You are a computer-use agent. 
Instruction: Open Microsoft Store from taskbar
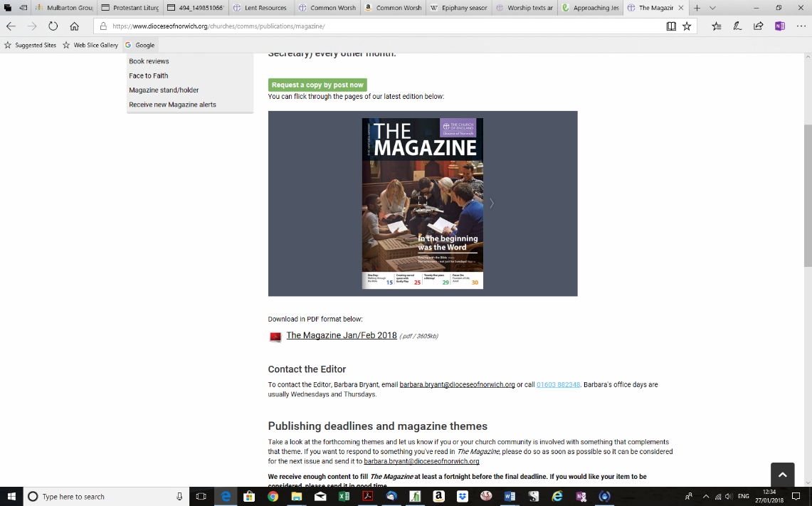coord(249,497)
